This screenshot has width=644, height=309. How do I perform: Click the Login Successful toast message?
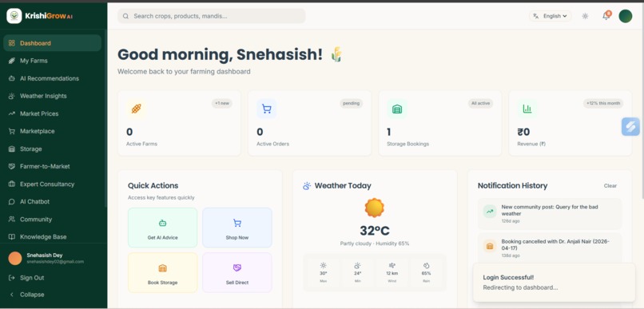tap(554, 283)
